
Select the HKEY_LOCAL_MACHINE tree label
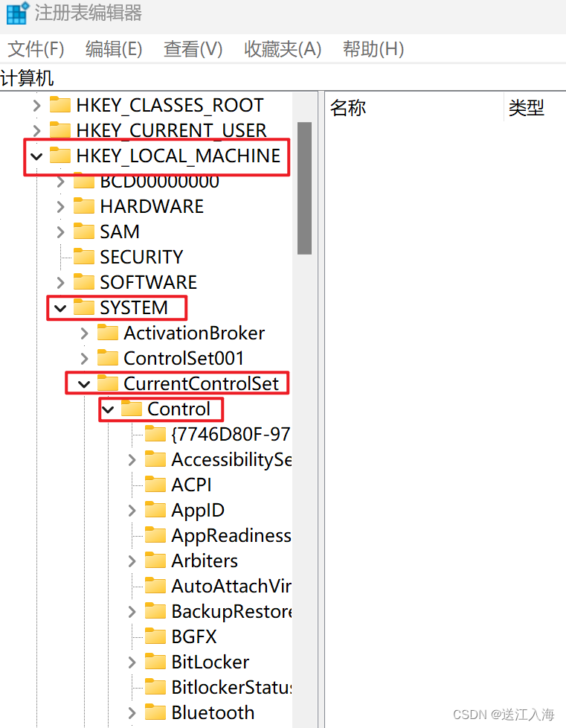click(x=179, y=156)
